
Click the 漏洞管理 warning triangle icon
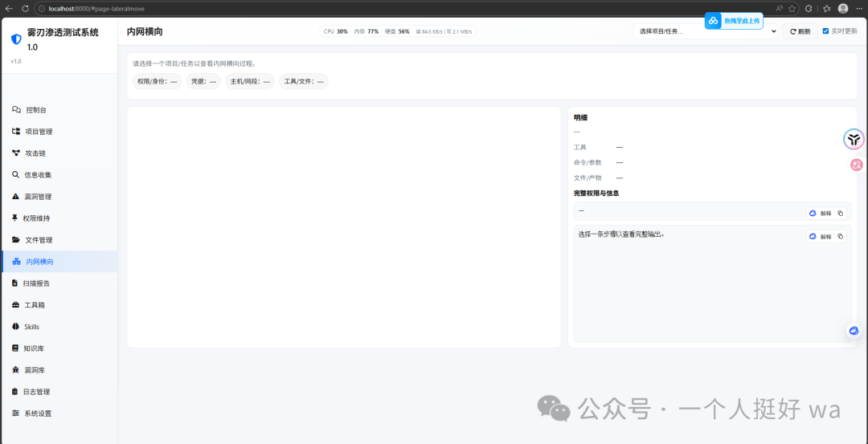(15, 196)
